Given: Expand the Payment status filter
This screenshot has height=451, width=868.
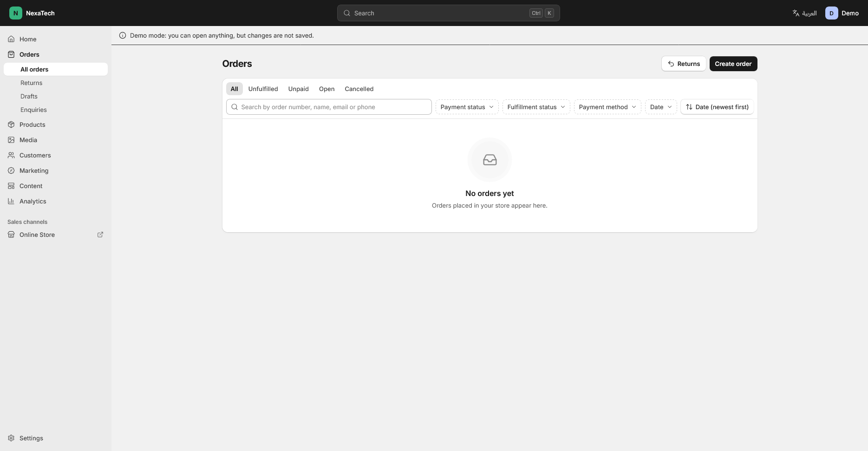Looking at the screenshot, I should pyautogui.click(x=467, y=107).
